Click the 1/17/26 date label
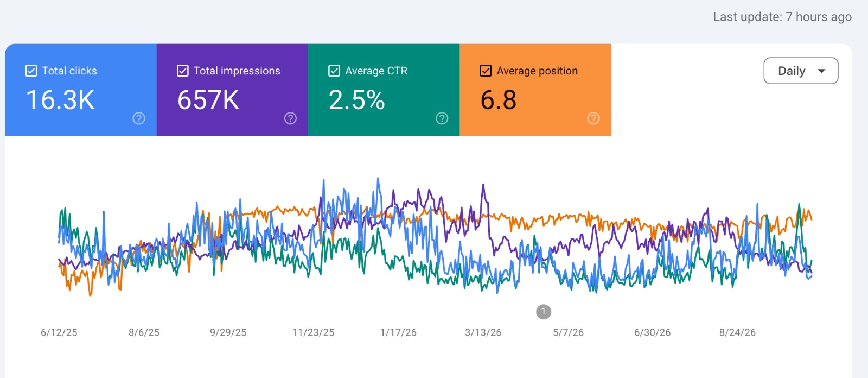Image resolution: width=868 pixels, height=378 pixels. pyautogui.click(x=398, y=332)
